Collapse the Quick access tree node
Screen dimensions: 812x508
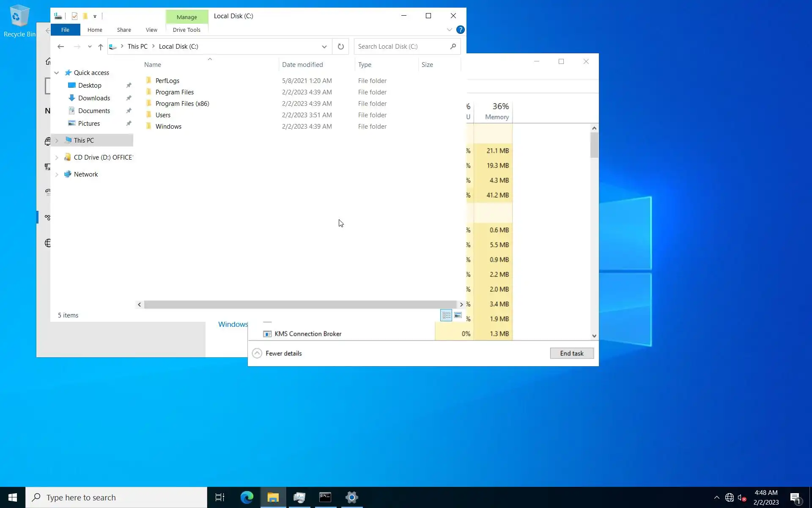pyautogui.click(x=57, y=73)
